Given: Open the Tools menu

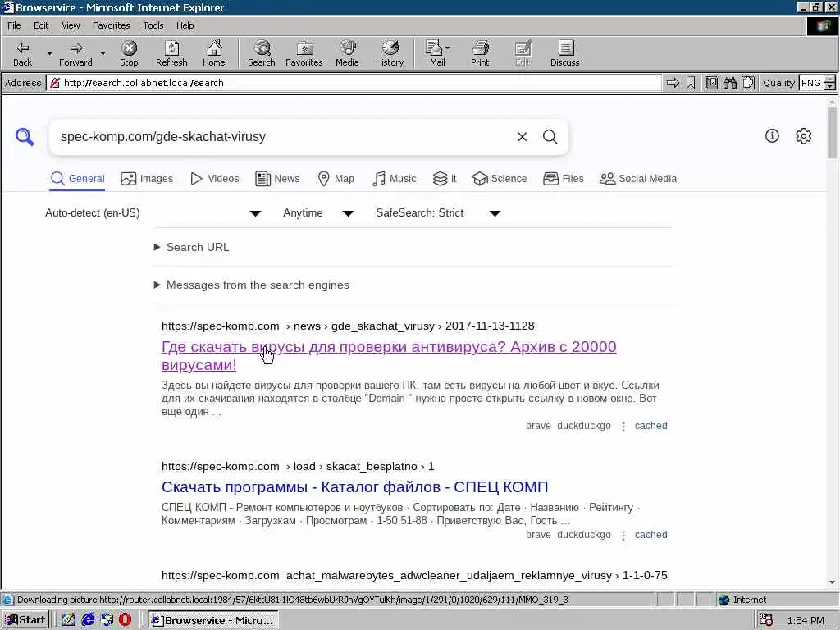Looking at the screenshot, I should pos(153,25).
